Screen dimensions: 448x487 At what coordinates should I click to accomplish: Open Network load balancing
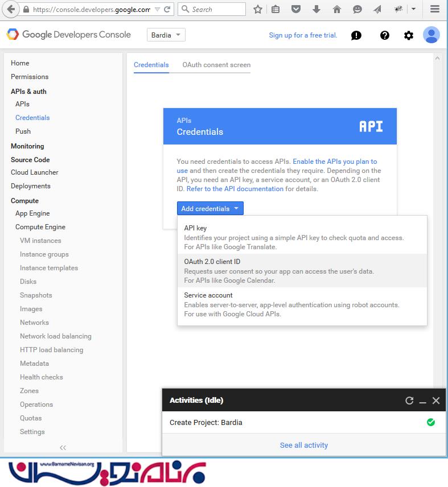56,336
